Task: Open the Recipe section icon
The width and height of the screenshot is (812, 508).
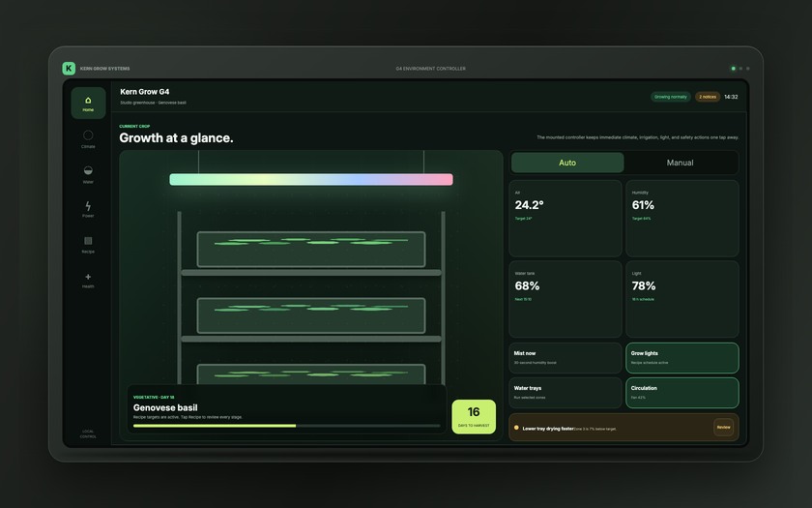Action: point(88,241)
